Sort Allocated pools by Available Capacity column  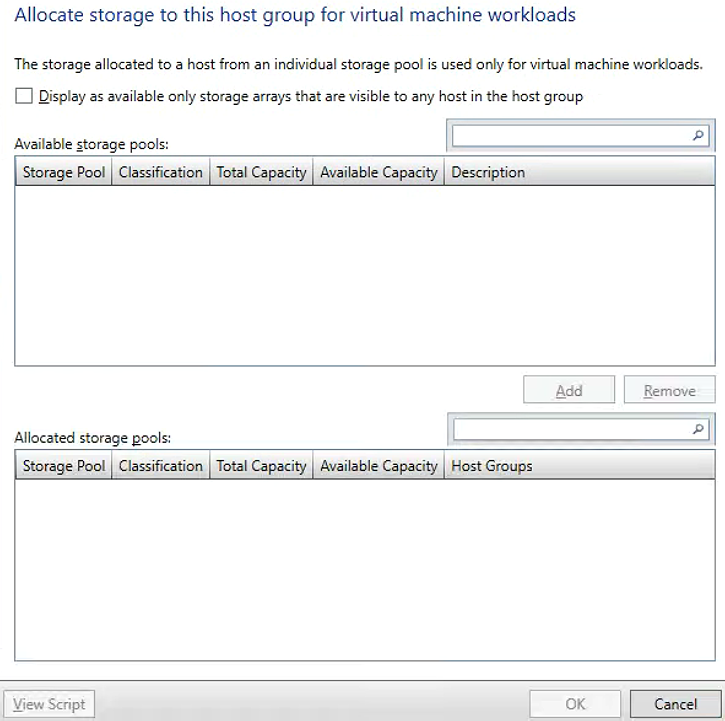[x=379, y=466]
